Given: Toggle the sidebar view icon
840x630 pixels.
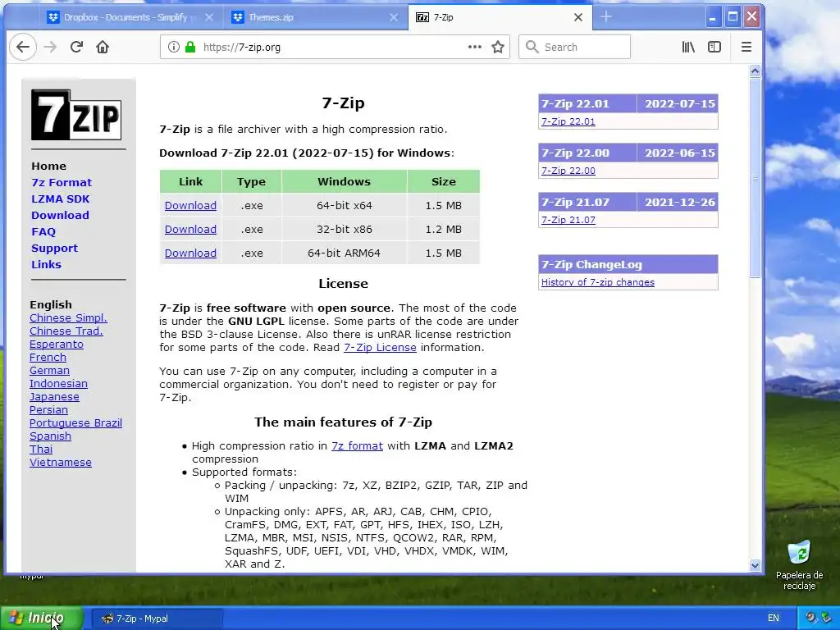Looking at the screenshot, I should coord(714,47).
